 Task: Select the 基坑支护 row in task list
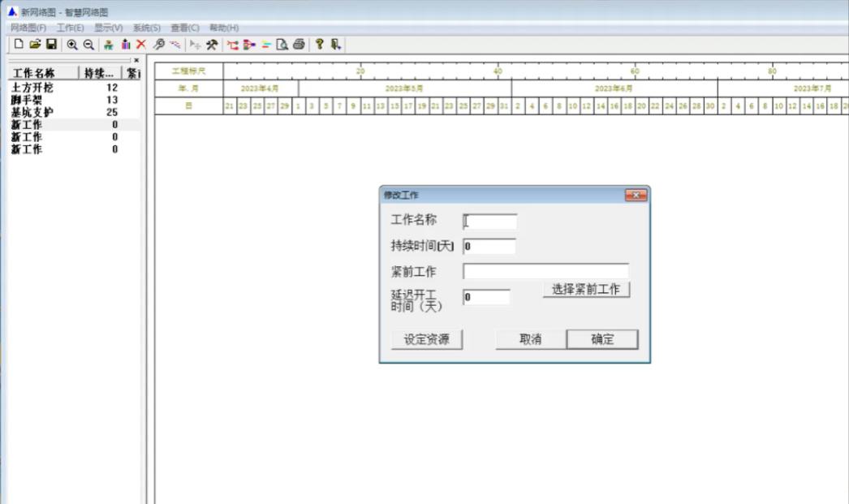[x=74, y=112]
